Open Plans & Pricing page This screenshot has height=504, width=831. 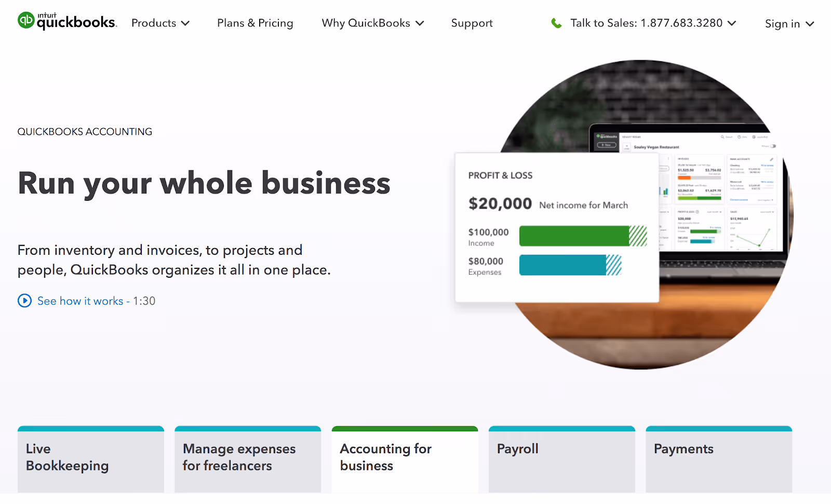coord(255,23)
